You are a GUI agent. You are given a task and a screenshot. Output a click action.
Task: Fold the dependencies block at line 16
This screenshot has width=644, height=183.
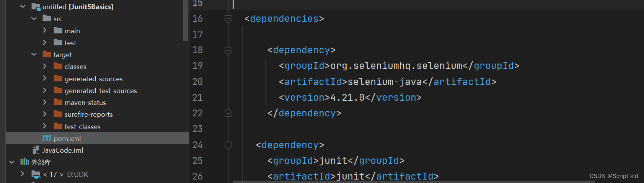click(228, 18)
